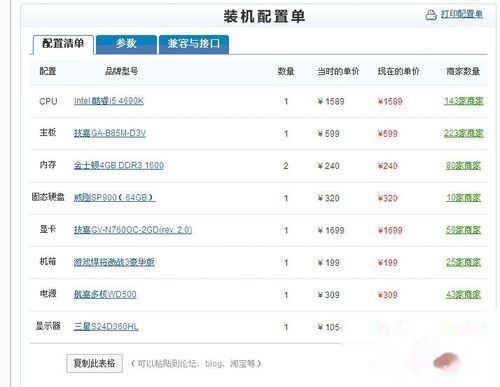500x387 pixels.
Task: Click the 主板 row label
Action: tap(48, 133)
